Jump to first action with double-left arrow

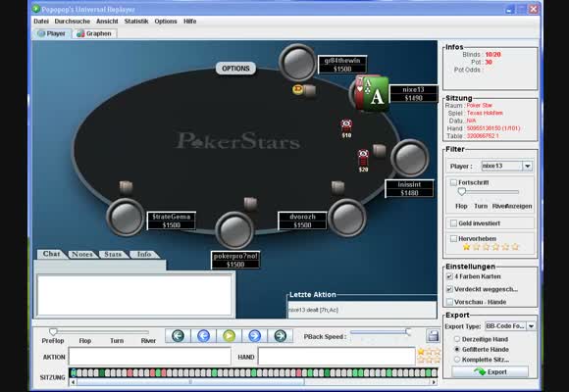point(178,336)
